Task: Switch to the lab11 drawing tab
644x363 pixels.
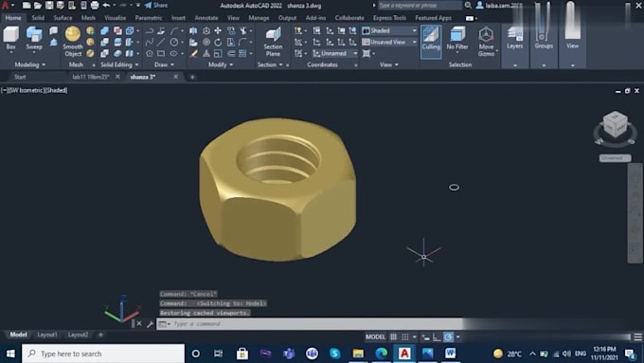Action: 91,77
